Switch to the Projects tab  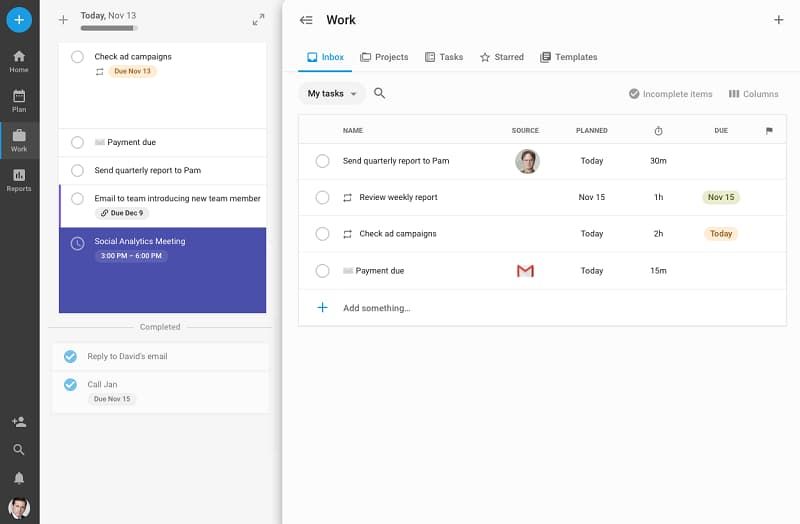(384, 57)
